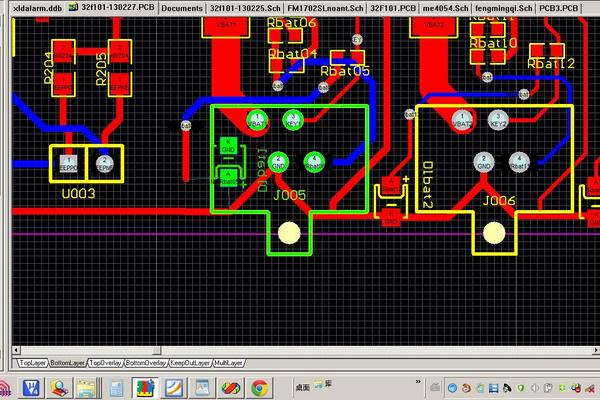Open the green shield tray icon
This screenshot has width=600, height=400.
(x=520, y=388)
